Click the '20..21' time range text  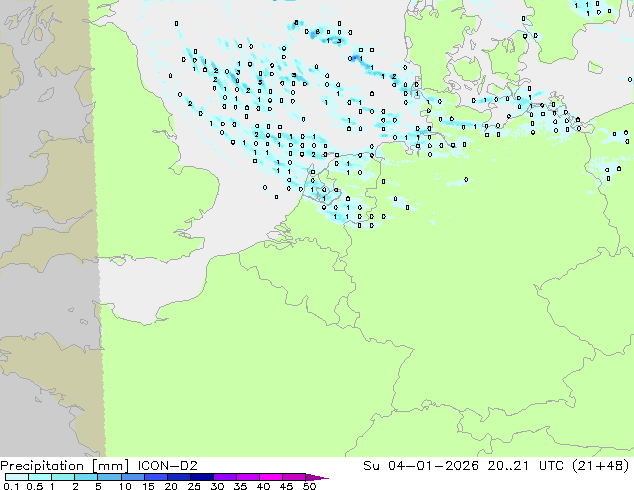(508, 466)
